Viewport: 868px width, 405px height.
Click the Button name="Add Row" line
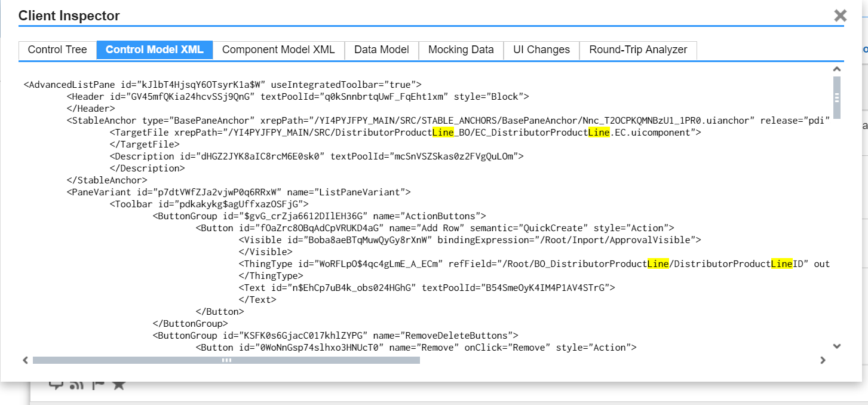[x=435, y=228]
